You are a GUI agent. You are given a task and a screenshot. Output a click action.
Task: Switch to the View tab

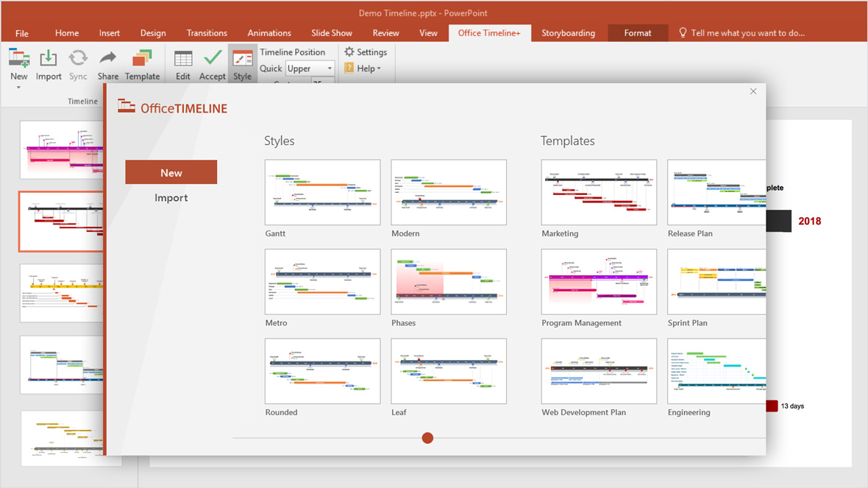coord(428,33)
